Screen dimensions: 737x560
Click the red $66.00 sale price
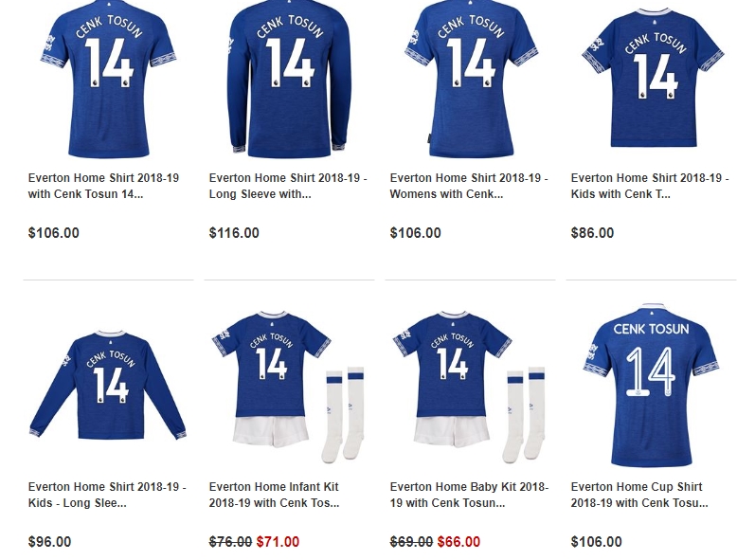click(458, 542)
